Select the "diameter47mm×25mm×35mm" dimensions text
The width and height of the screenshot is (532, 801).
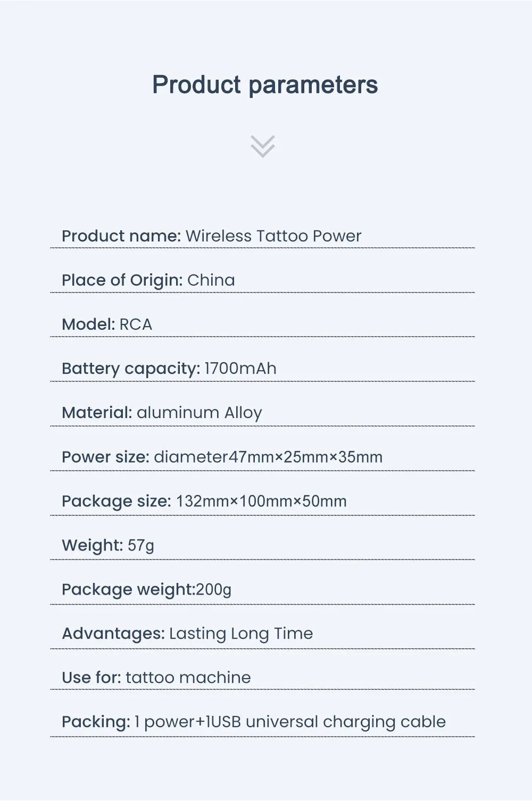click(268, 457)
